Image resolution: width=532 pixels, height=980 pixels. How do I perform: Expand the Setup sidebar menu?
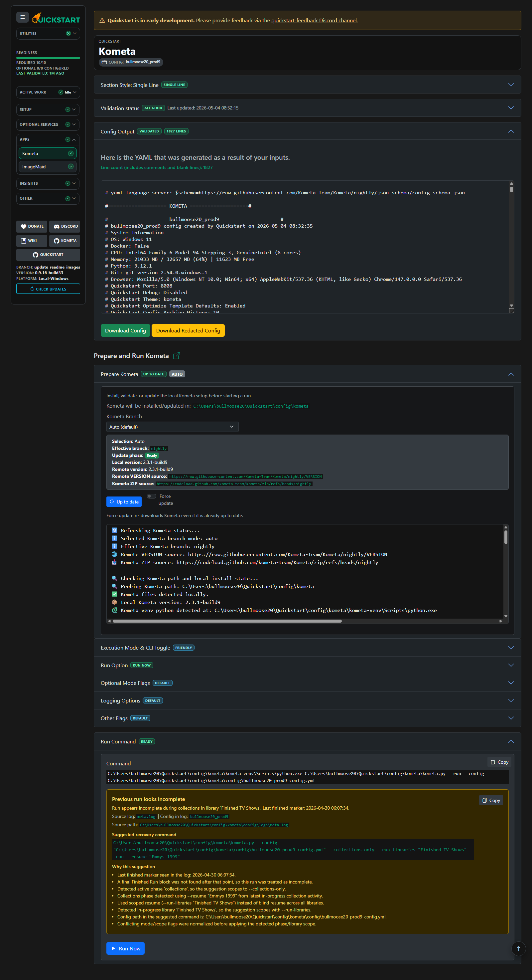tap(48, 109)
